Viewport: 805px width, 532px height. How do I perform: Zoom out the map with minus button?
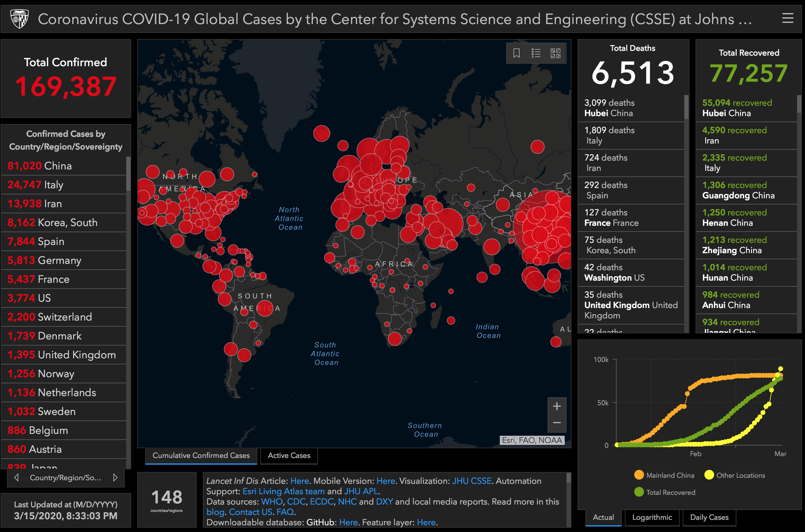click(x=557, y=423)
